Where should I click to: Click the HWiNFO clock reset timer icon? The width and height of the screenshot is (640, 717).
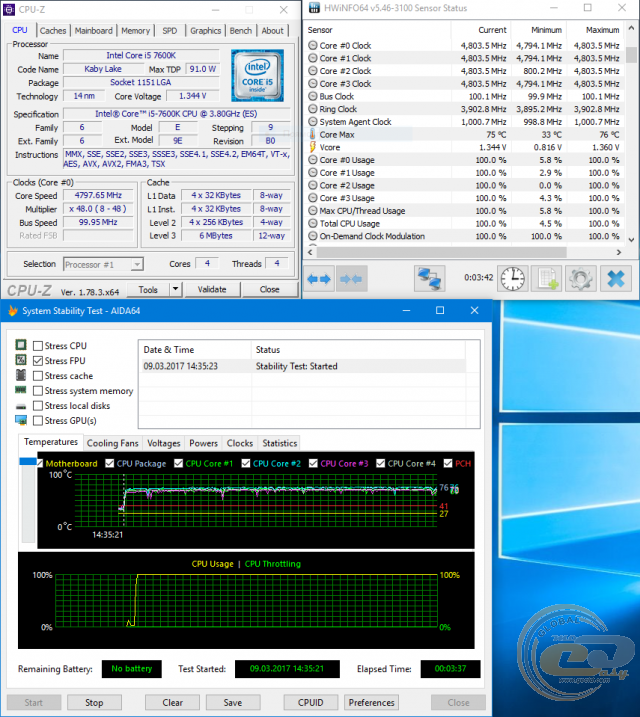[512, 278]
